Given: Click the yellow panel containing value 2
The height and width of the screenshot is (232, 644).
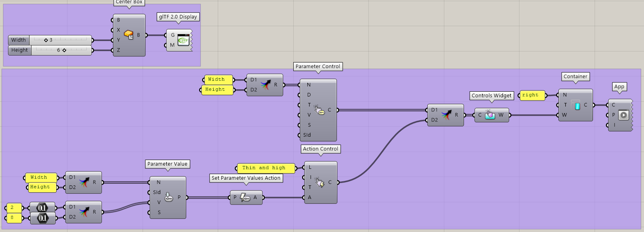Looking at the screenshot, I should tap(13, 207).
